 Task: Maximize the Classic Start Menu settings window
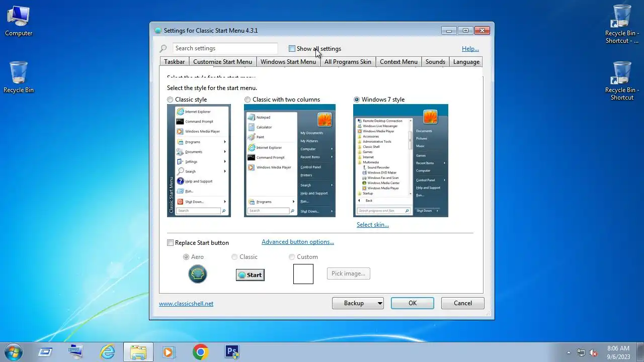point(465,31)
